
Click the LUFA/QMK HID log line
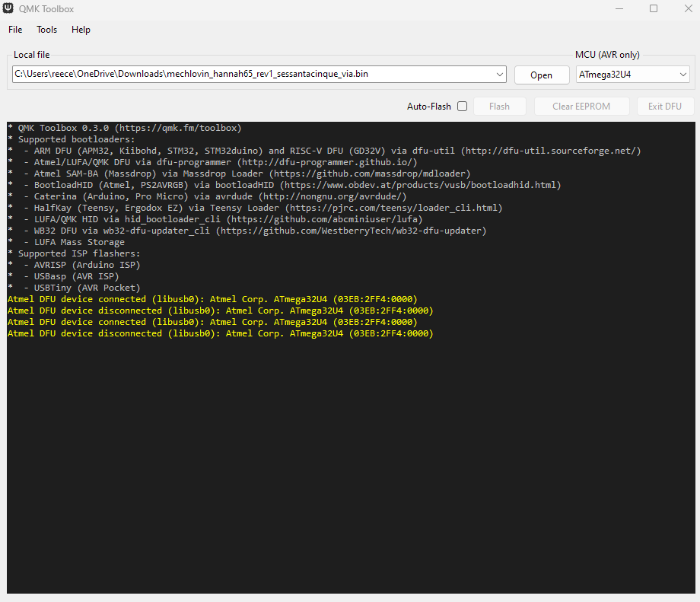[x=215, y=219]
